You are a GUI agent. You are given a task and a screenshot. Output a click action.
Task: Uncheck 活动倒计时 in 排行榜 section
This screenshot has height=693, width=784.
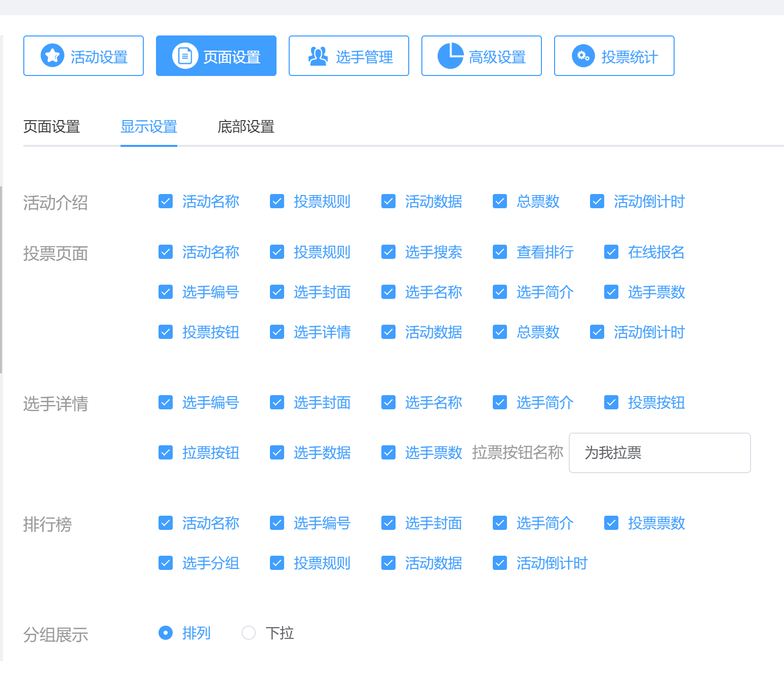pyautogui.click(x=500, y=563)
